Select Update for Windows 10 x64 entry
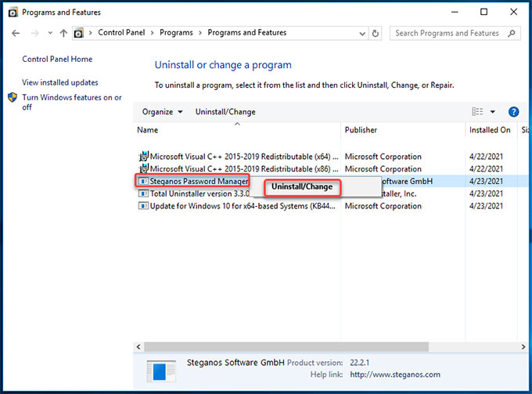The width and height of the screenshot is (532, 394). pyautogui.click(x=243, y=206)
